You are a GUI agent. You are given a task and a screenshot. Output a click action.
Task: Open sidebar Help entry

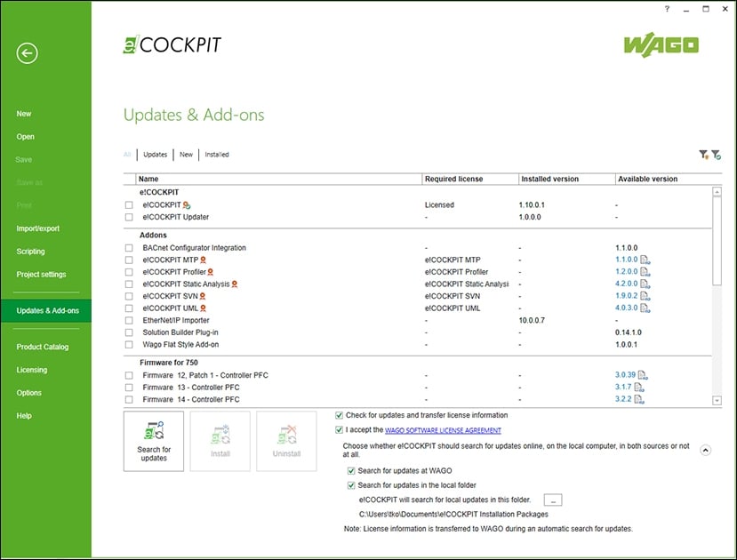click(x=24, y=416)
